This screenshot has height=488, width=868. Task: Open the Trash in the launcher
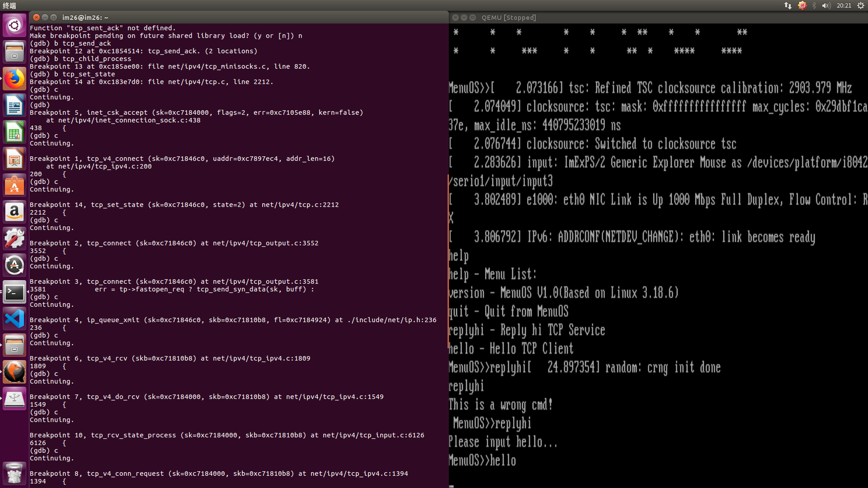point(14,474)
